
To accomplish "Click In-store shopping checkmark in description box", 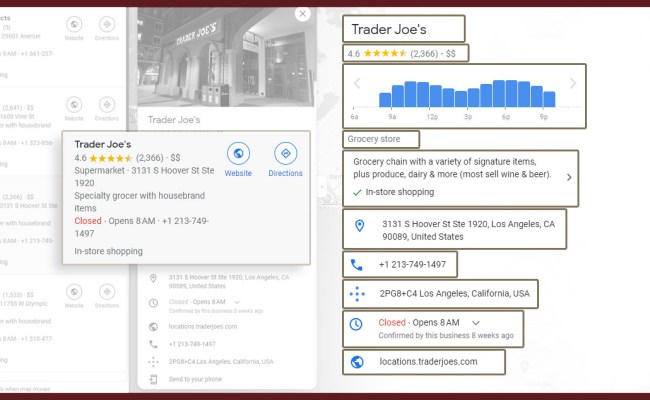I will click(357, 192).
